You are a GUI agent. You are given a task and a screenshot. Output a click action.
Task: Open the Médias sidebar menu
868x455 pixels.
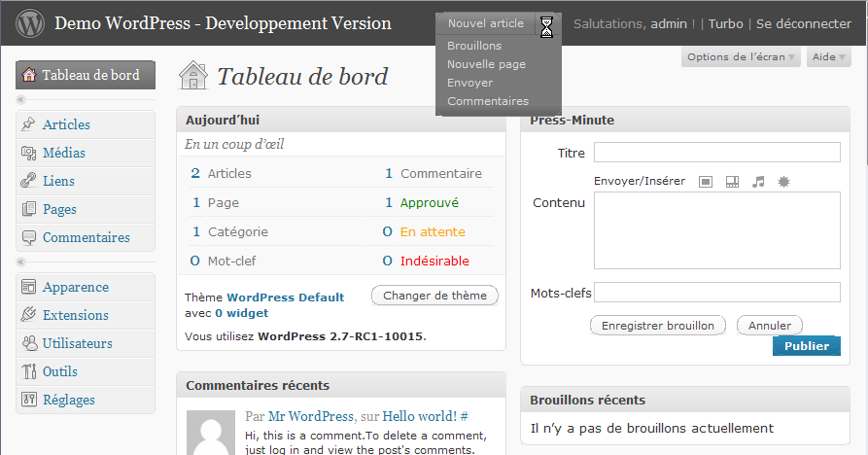pyautogui.click(x=86, y=153)
